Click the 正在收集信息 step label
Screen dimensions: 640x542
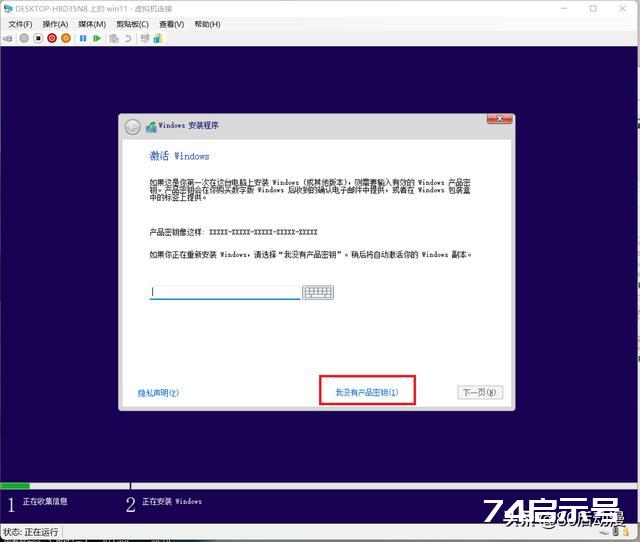point(45,501)
